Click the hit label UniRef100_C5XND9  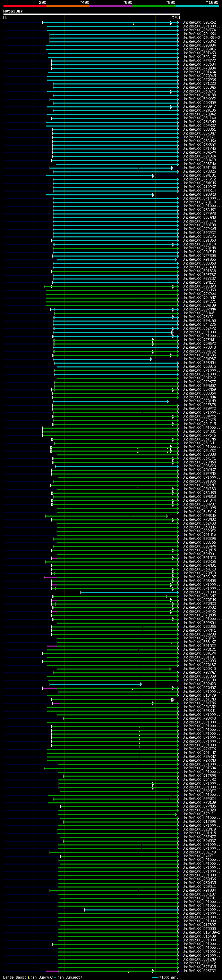pyautogui.click(x=199, y=103)
